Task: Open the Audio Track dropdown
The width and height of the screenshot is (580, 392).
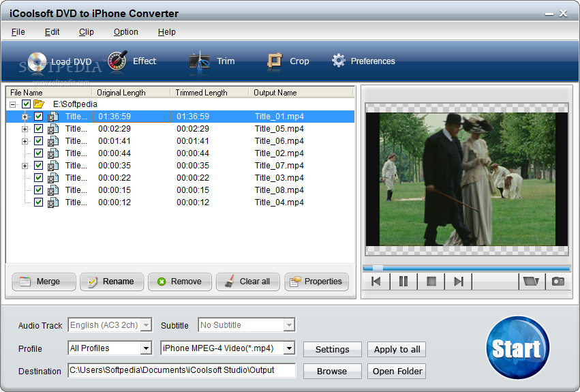Action: coord(147,325)
